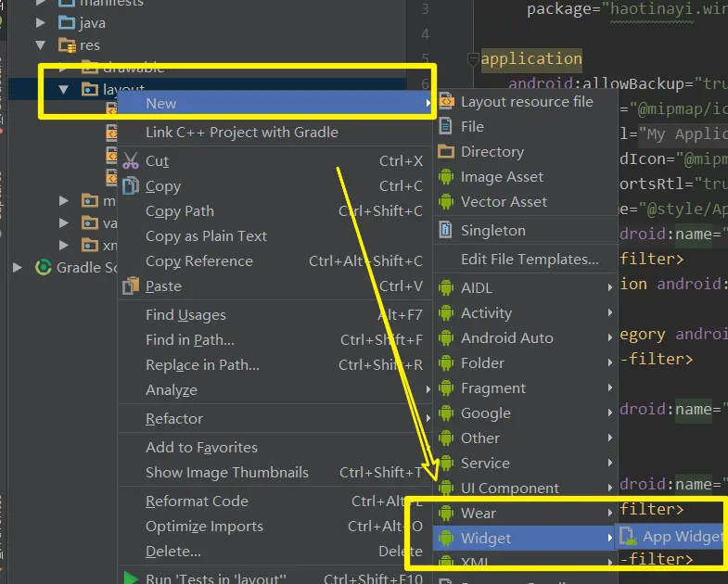Click the application tag in editor
Image resolution: width=728 pixels, height=584 pixels.
pyautogui.click(x=531, y=59)
